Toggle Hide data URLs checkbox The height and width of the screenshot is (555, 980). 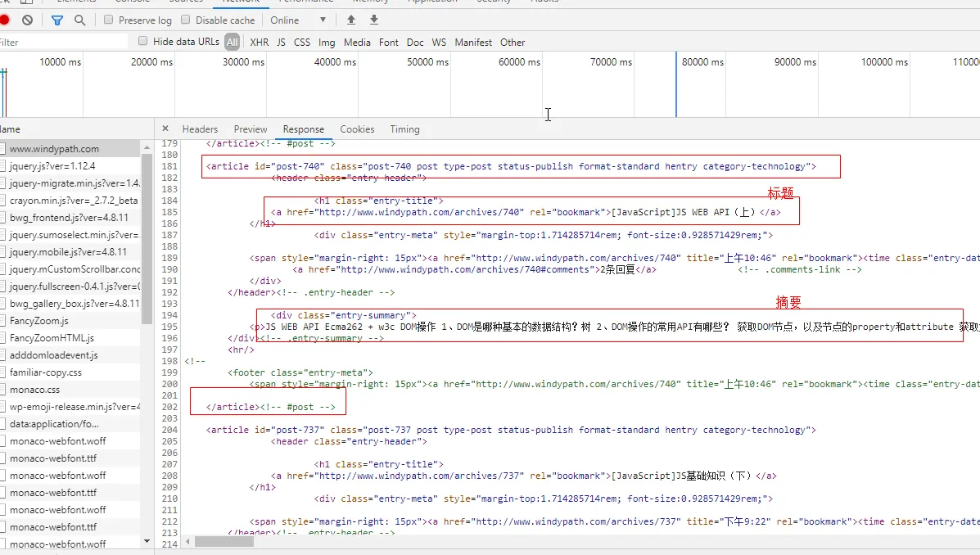pyautogui.click(x=143, y=41)
